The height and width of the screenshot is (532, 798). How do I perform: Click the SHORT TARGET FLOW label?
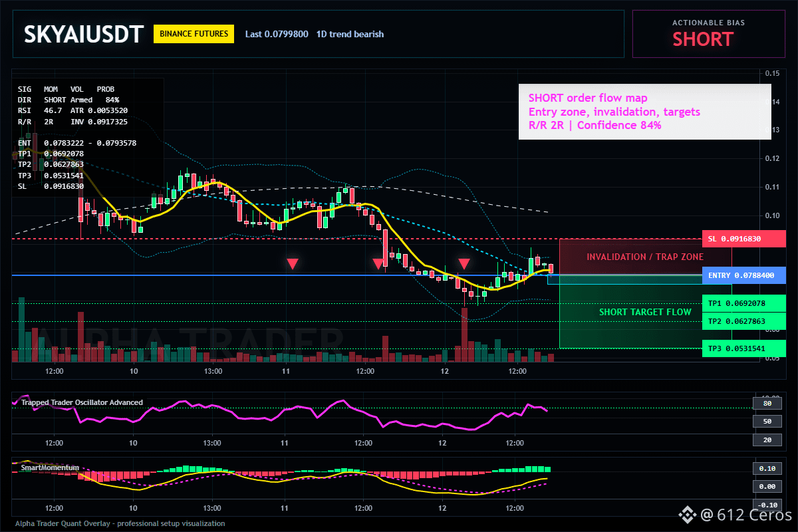tap(645, 312)
